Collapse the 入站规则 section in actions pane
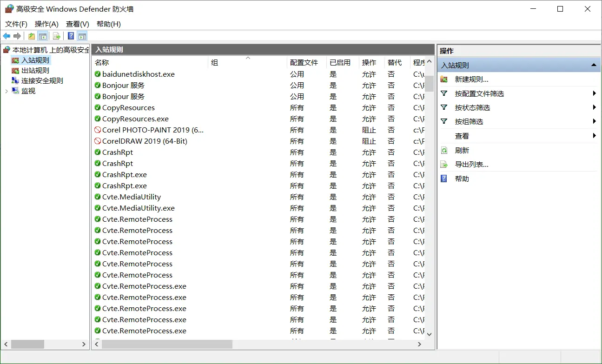The height and width of the screenshot is (364, 602). point(594,66)
